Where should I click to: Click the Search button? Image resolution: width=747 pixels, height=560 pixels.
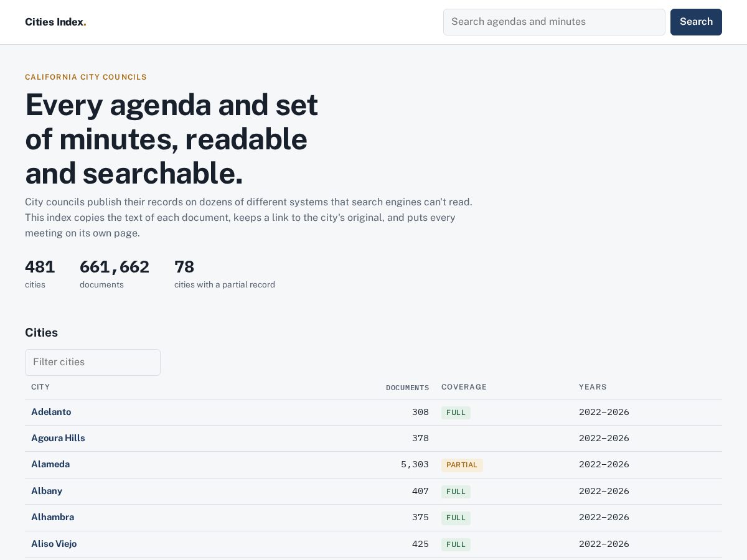[696, 22]
